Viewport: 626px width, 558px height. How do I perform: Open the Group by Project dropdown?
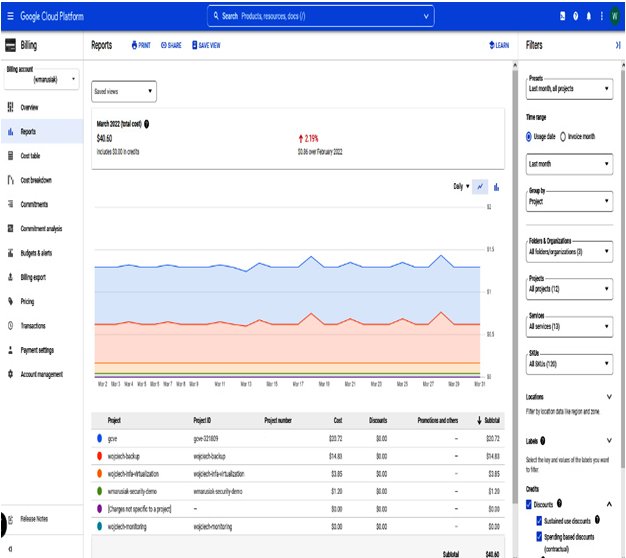pyautogui.click(x=569, y=201)
